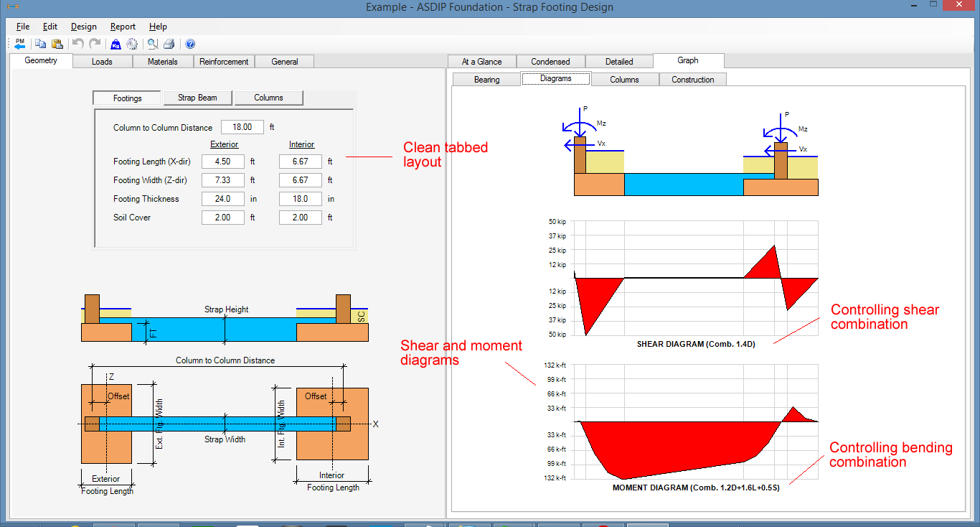980x527 pixels.
Task: Click the "SHEAR DIAGRAM (Comb. 1.4D)" caption
Action: (696, 344)
